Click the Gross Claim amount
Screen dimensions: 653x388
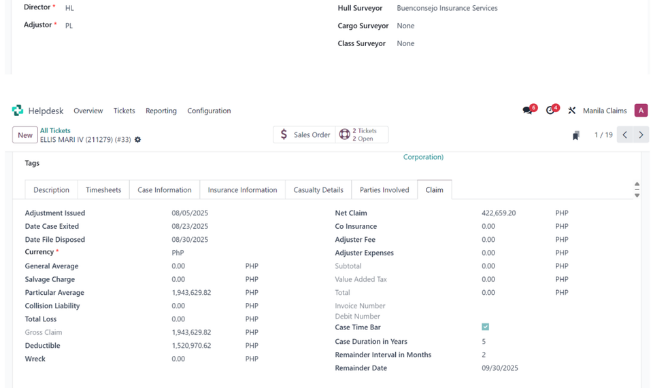click(191, 332)
